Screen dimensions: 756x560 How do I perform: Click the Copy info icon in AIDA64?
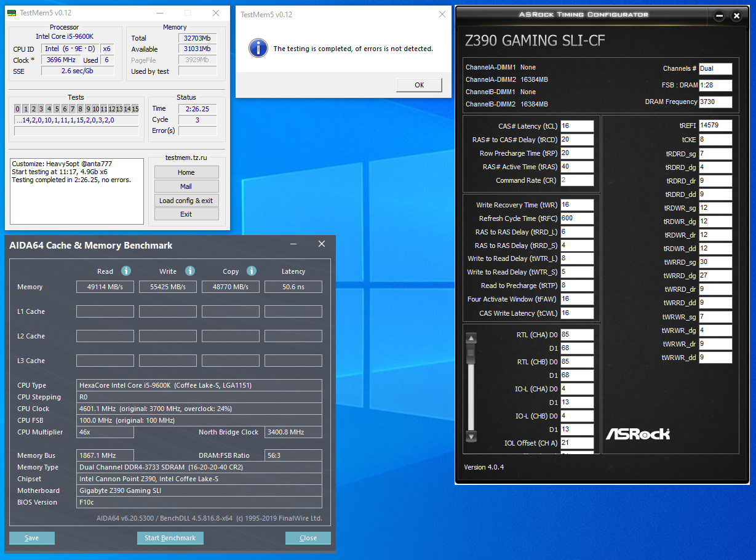252,271
